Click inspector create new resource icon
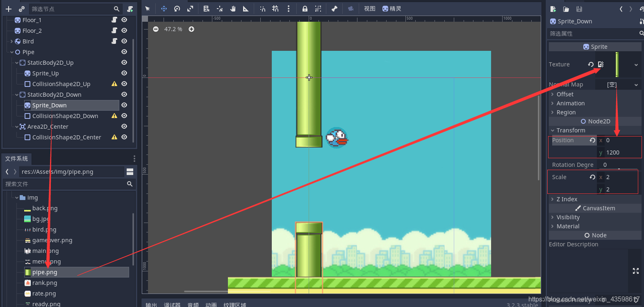644x307 pixels. click(x=553, y=9)
